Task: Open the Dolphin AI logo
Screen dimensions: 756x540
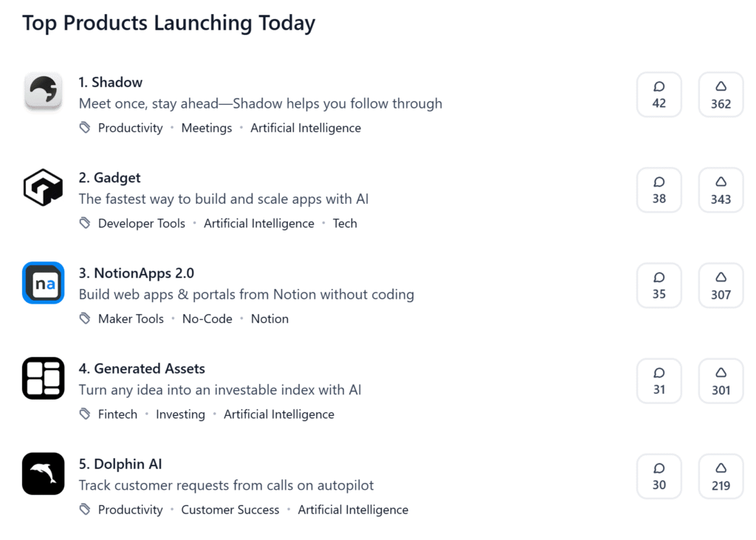Action: coord(44,474)
